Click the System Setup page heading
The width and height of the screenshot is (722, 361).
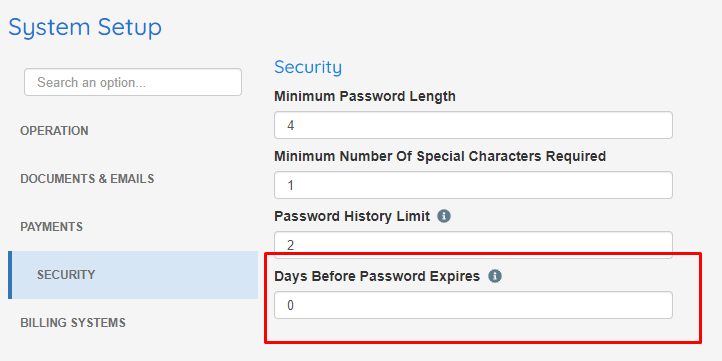85,27
